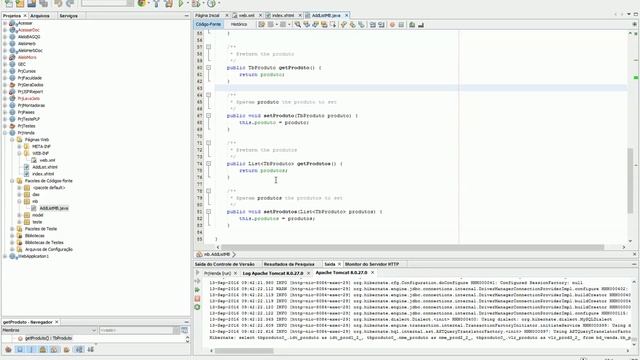Open Resultados da Pesquisa panel
640x360 pixels.
(x=289, y=264)
